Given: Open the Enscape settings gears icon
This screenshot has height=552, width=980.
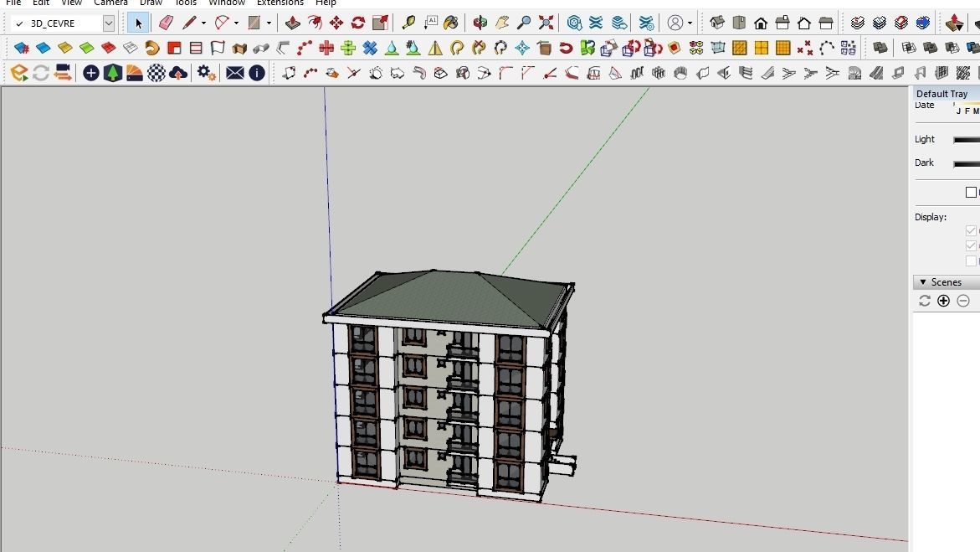Looking at the screenshot, I should (206, 73).
